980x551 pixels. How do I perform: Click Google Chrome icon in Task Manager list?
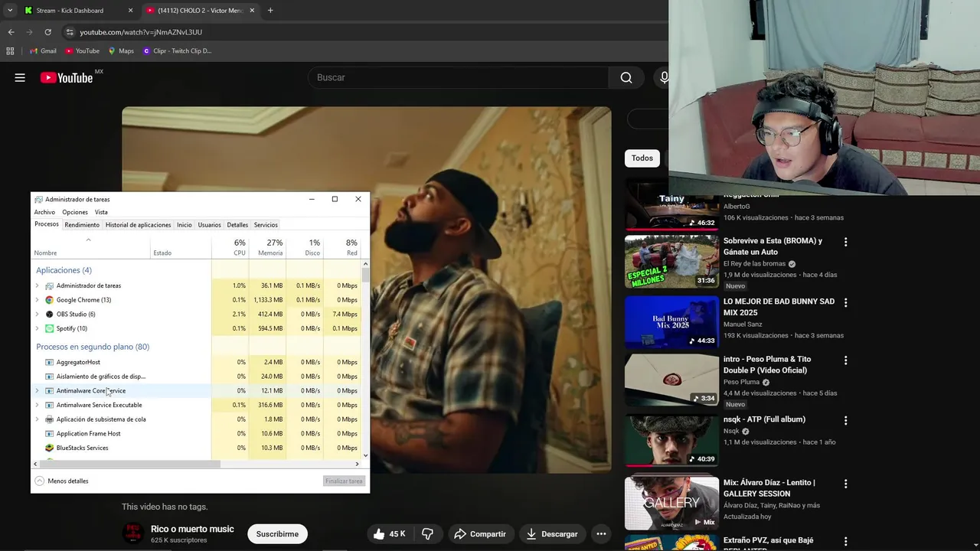[49, 300]
